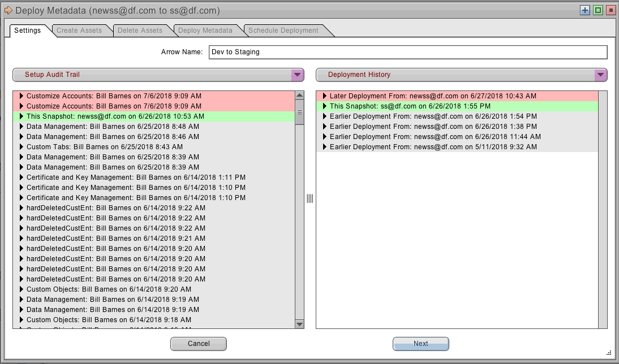619x364 pixels.
Task: Click the orange arrow icon in title bar
Action: click(8, 10)
